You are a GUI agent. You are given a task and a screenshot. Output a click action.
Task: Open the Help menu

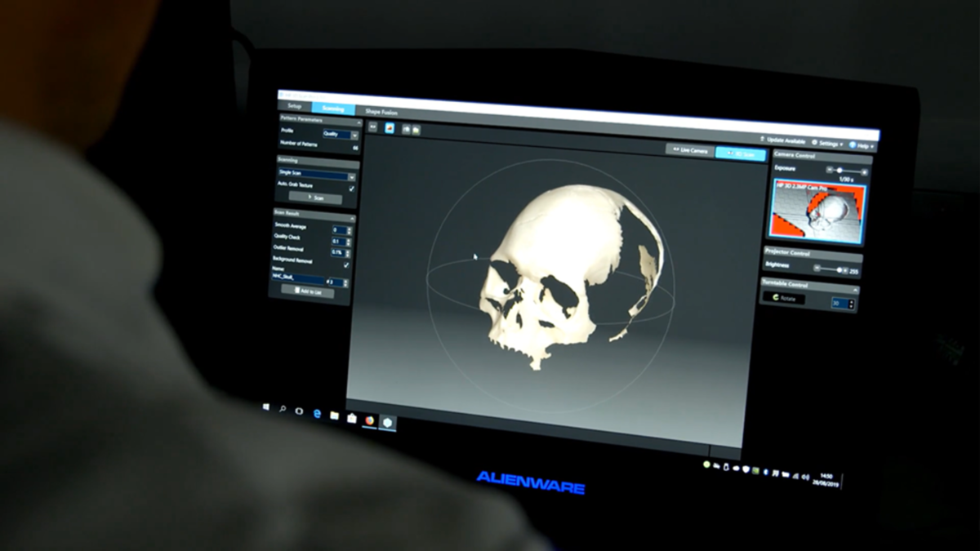pos(862,145)
